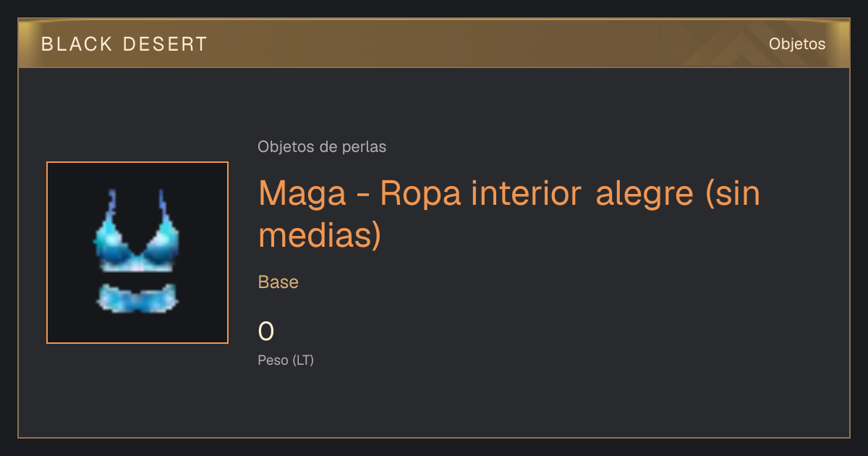Open the Objetos link in header
Image resolution: width=868 pixels, height=456 pixels.
point(797,44)
